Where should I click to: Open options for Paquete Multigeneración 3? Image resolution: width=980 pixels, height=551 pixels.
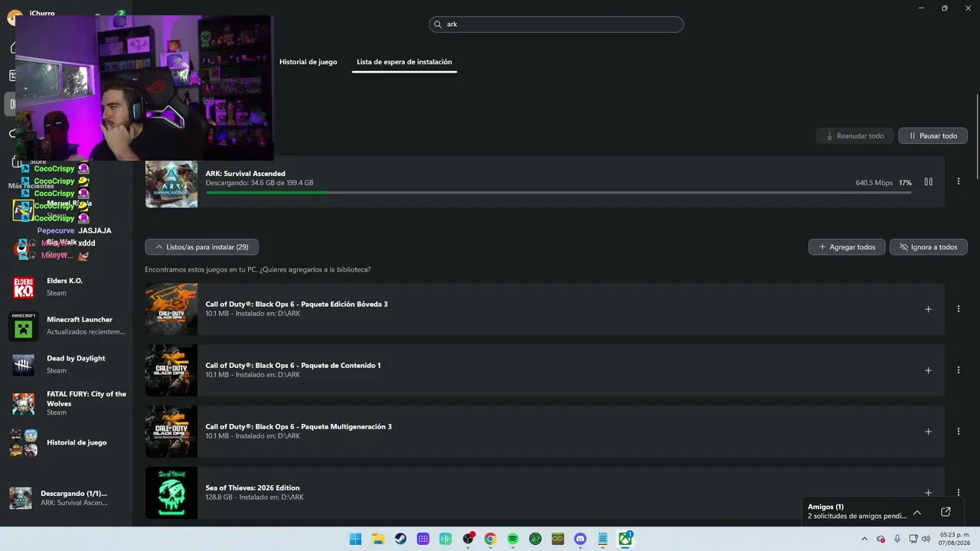pos(959,432)
